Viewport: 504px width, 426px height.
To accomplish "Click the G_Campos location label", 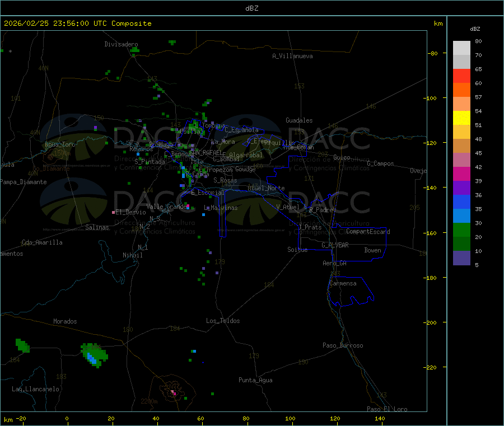I will (x=381, y=163).
